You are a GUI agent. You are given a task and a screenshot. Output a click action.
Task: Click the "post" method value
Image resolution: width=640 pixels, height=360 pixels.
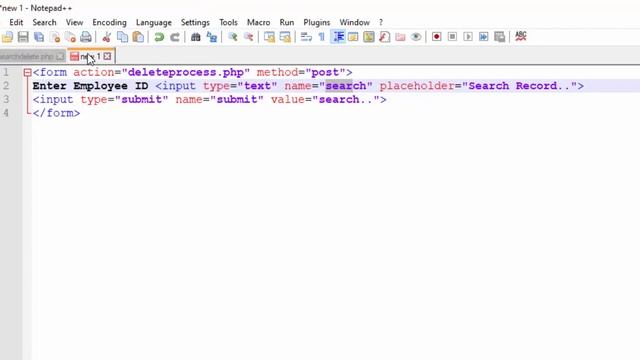[x=325, y=72]
